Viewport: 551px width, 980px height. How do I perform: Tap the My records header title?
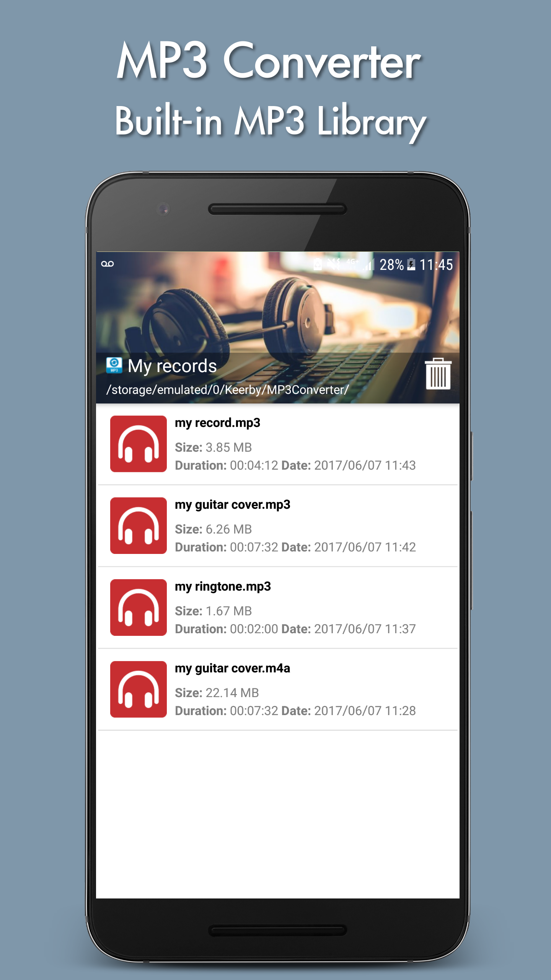[x=172, y=366]
